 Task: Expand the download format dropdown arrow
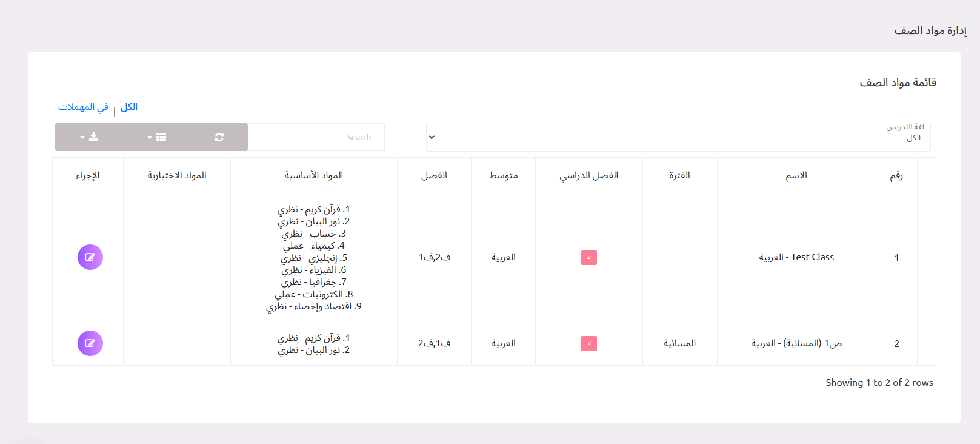[81, 137]
